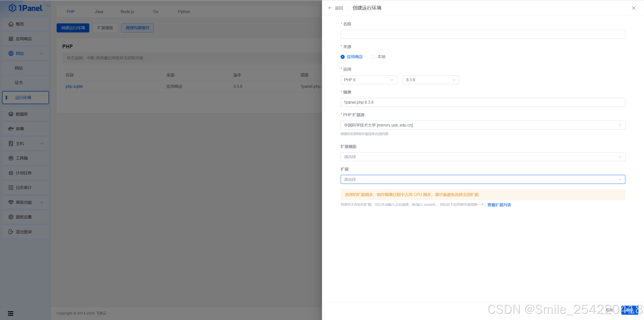644x320 pixels.
Task: Expand the PHP 扩展源 mirror dropdown
Action: pyautogui.click(x=482, y=125)
